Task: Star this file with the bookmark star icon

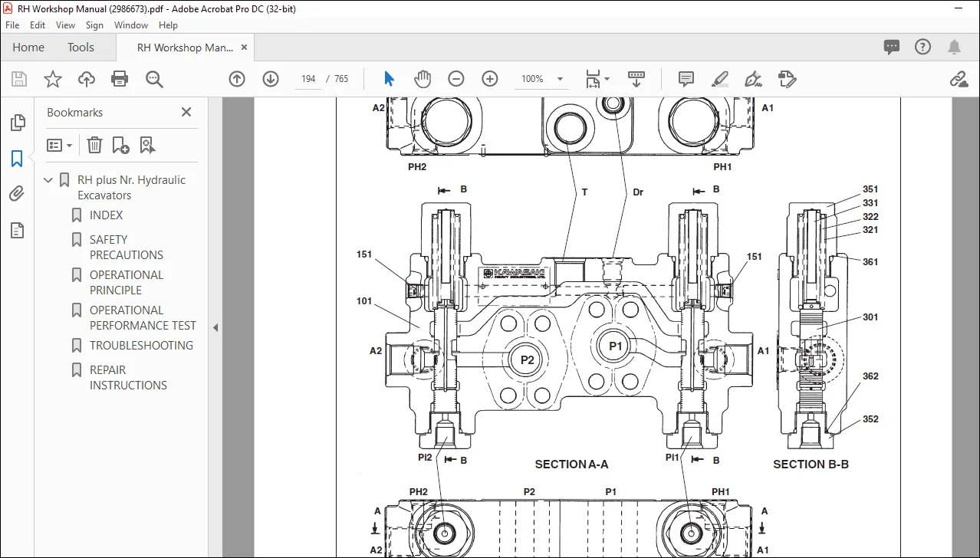Action: pos(52,79)
